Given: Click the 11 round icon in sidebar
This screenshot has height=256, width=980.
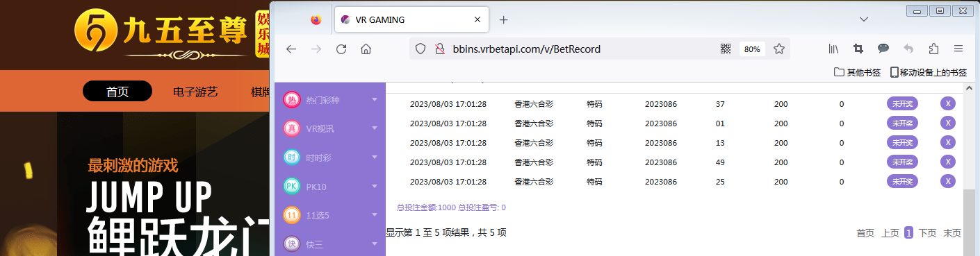Looking at the screenshot, I should (292, 215).
